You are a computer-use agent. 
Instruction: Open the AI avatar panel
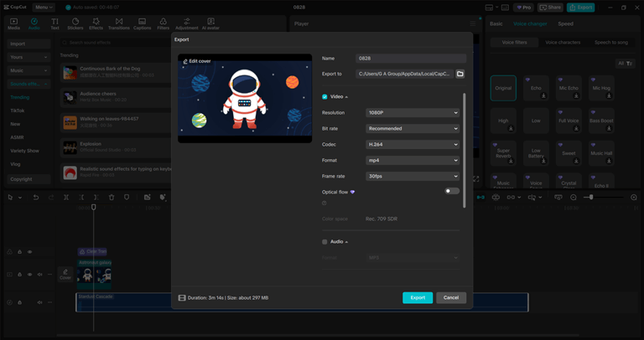click(210, 23)
